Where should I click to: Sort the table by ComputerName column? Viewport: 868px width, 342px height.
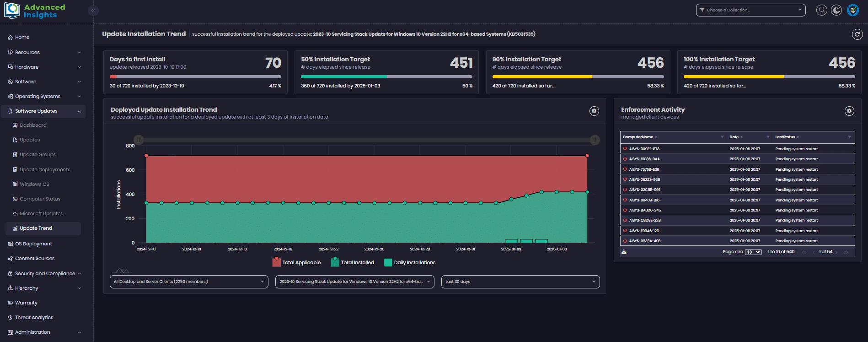[x=638, y=137]
